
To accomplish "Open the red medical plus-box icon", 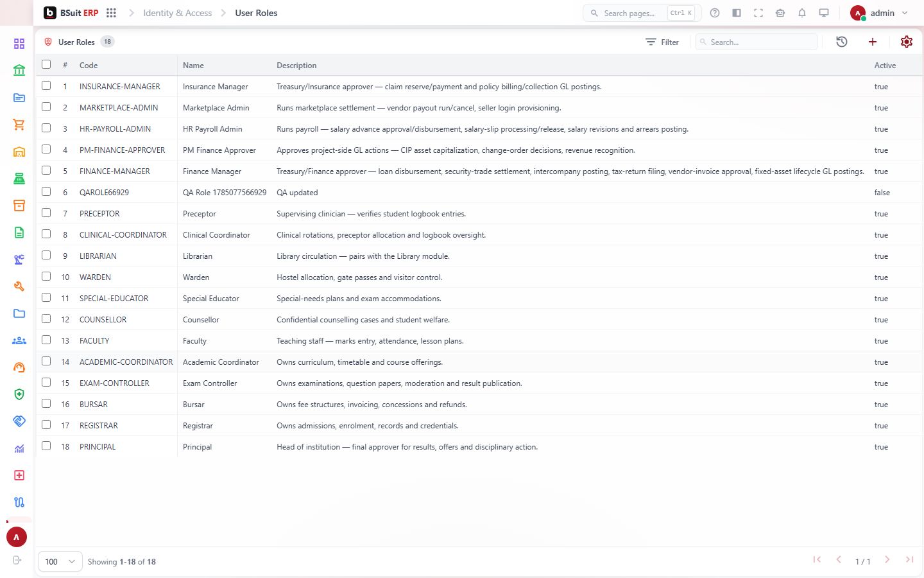I will [x=19, y=475].
